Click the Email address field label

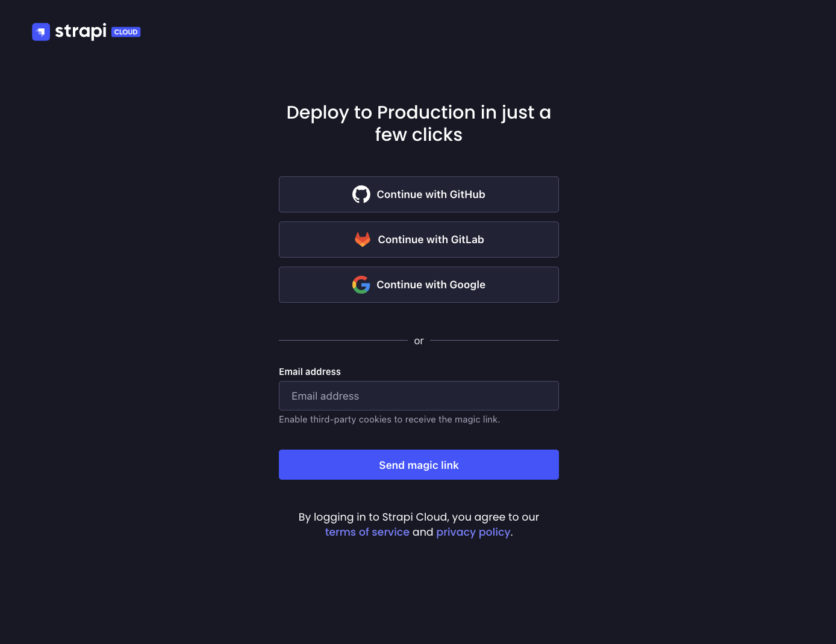(x=310, y=371)
